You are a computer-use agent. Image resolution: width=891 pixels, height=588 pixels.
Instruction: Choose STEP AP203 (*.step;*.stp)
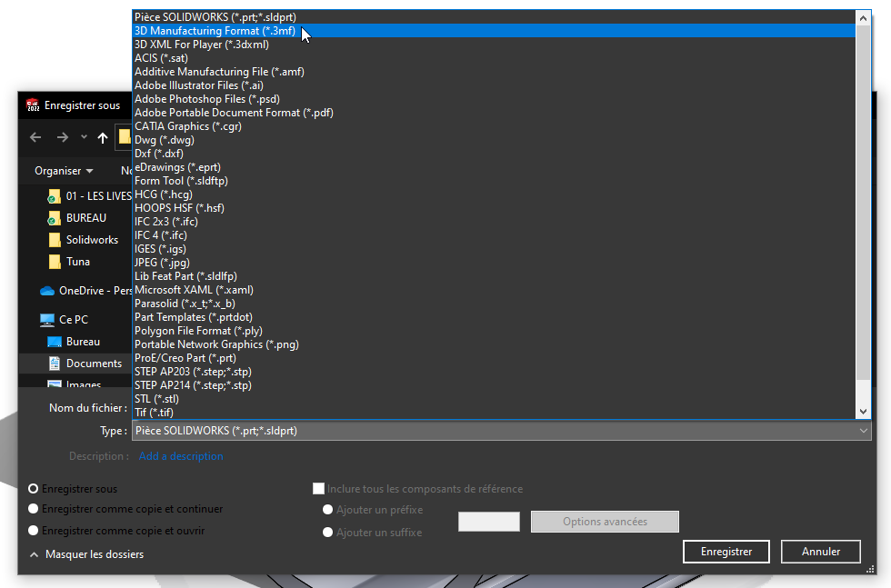pos(494,372)
